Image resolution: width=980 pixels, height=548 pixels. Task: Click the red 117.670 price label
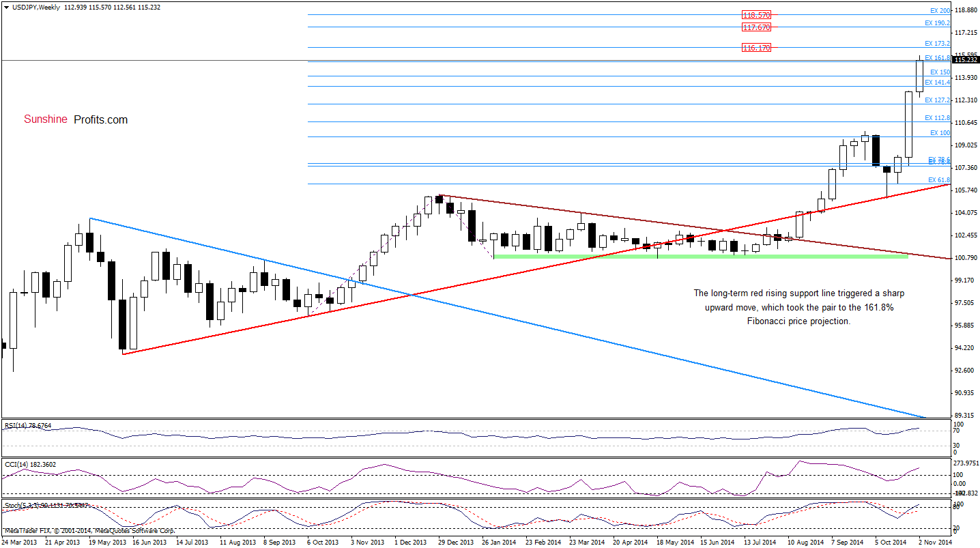pyautogui.click(x=757, y=27)
